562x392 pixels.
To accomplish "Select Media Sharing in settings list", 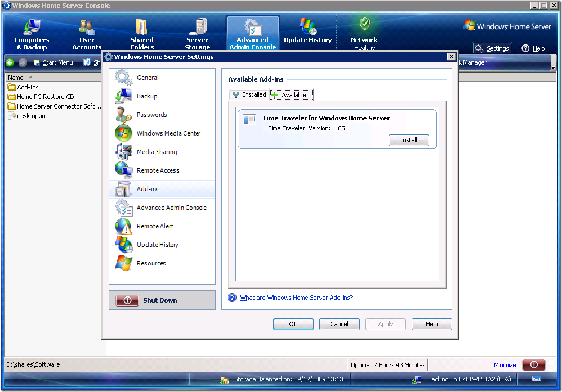I will pyautogui.click(x=162, y=152).
